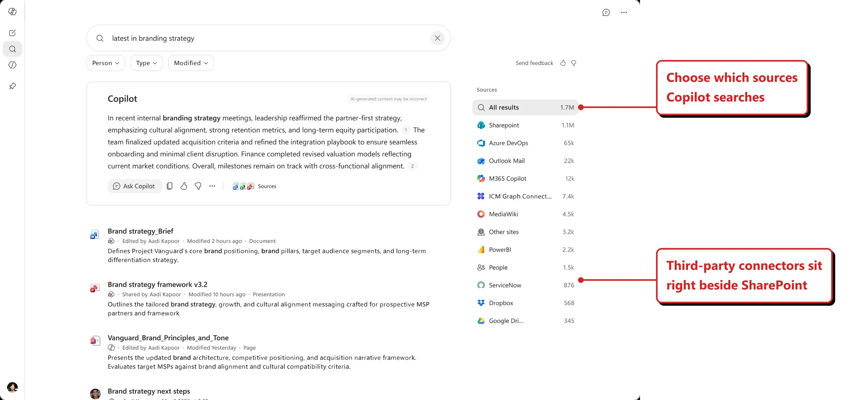
Task: Click Word file icon of Brand strategy_Brief
Action: (x=95, y=234)
